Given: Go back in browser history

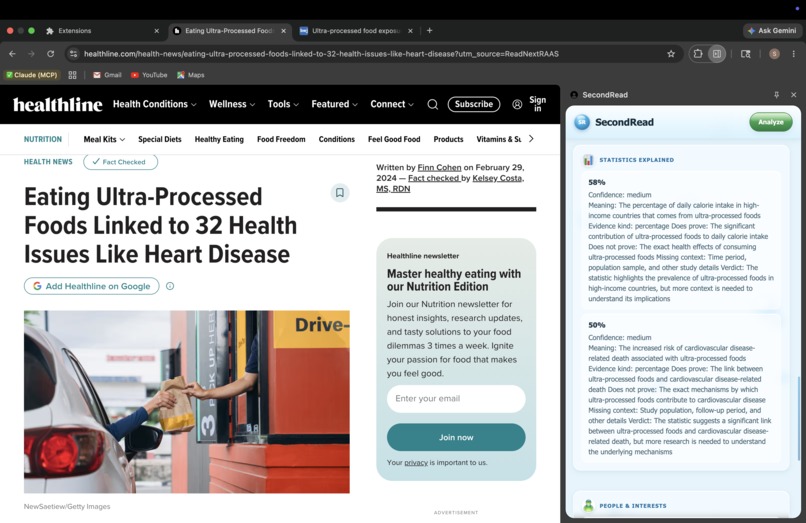Looking at the screenshot, I should point(12,53).
